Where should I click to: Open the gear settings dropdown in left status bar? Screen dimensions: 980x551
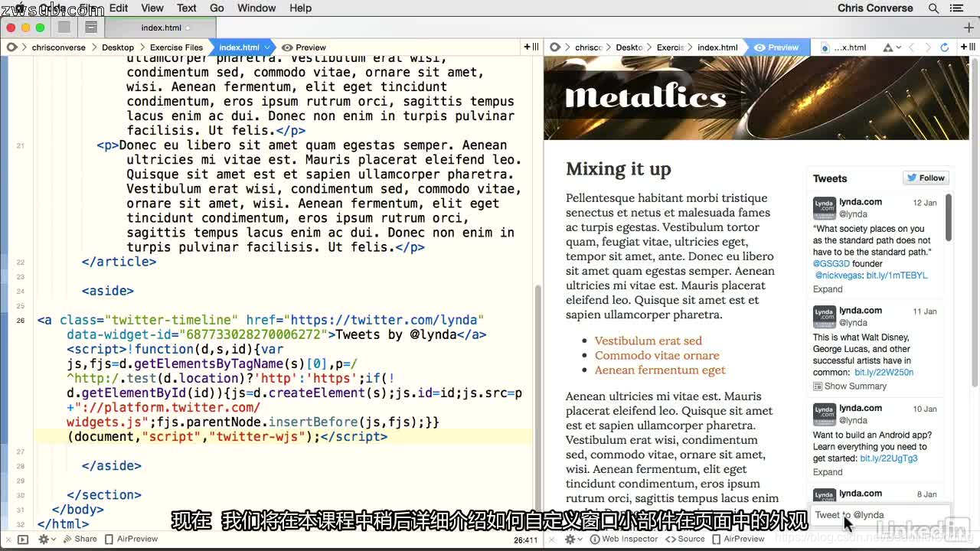tap(47, 539)
